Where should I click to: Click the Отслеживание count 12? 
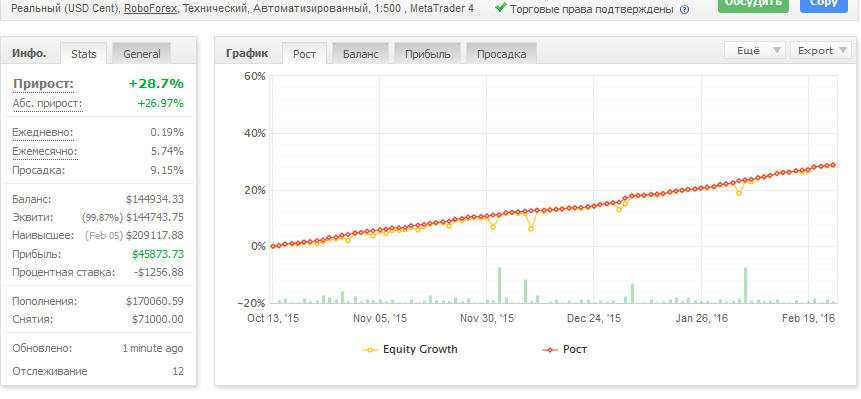(x=178, y=371)
